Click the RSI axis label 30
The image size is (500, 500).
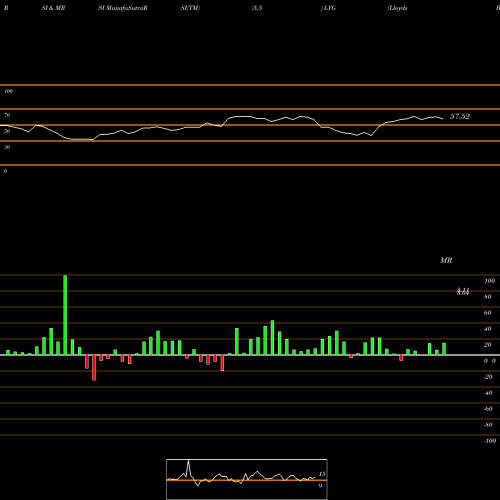coord(7,147)
